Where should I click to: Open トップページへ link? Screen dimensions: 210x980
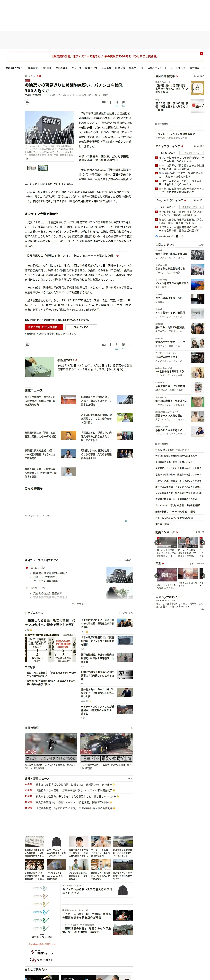pos(126,613)
